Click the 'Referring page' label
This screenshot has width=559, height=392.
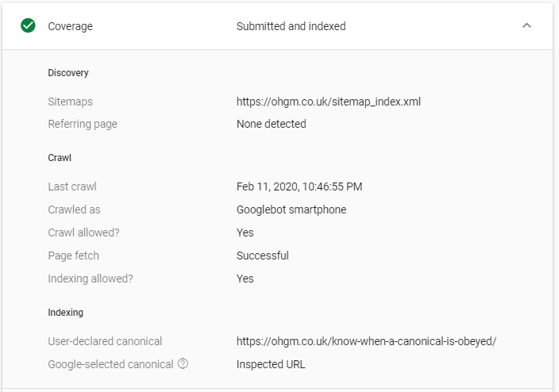click(83, 124)
